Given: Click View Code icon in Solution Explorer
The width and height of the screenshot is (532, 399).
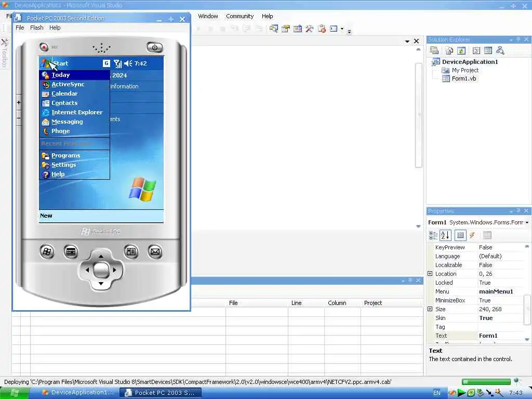Looking at the screenshot, I should point(476,50).
